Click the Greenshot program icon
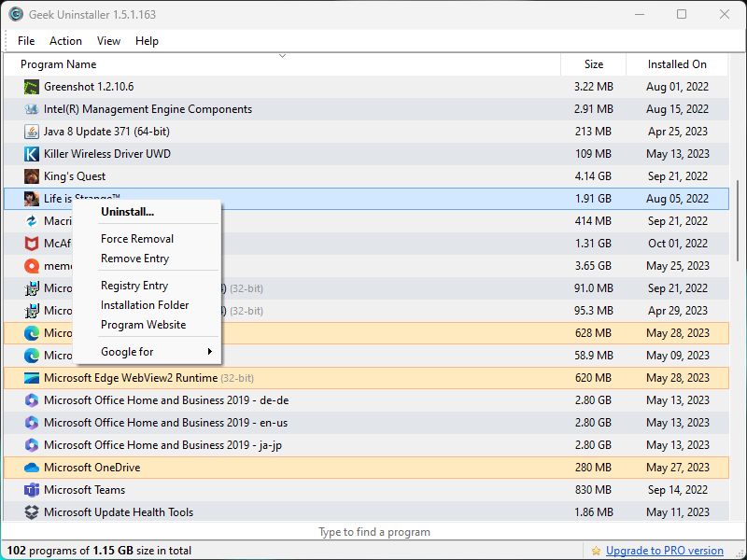The height and width of the screenshot is (560, 747). point(32,87)
